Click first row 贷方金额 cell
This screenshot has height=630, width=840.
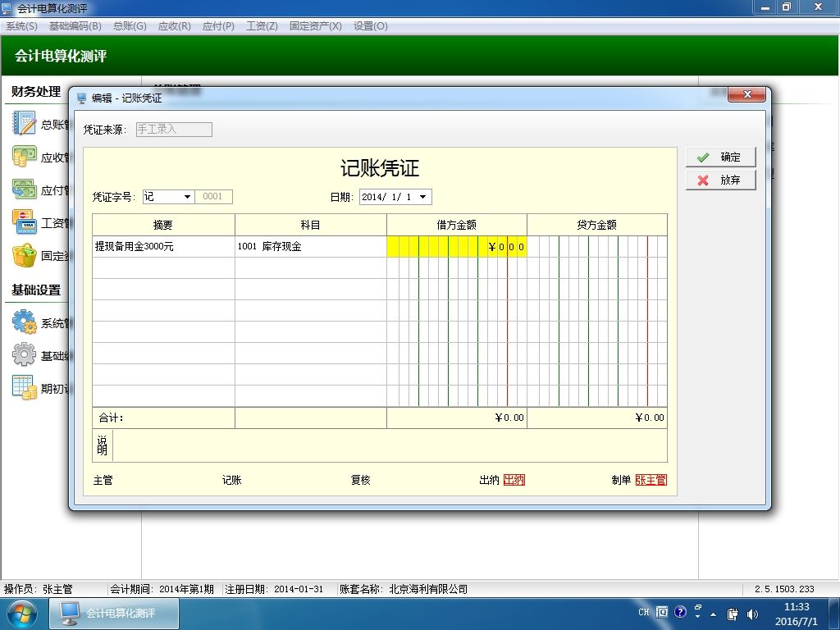pyautogui.click(x=597, y=246)
